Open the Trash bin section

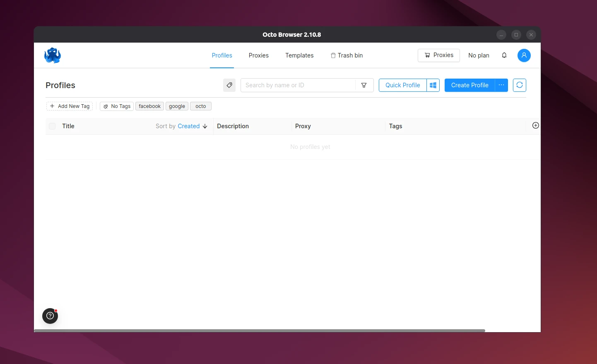coord(347,55)
